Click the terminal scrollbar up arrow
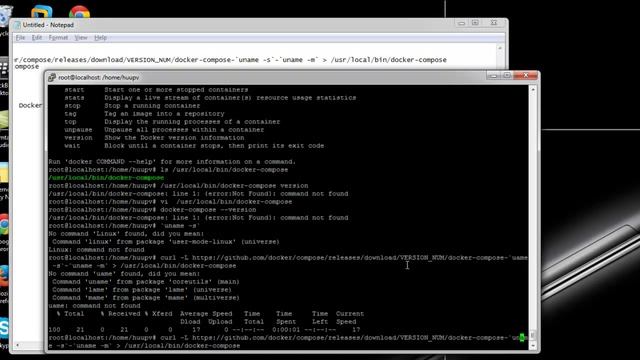 [533, 89]
